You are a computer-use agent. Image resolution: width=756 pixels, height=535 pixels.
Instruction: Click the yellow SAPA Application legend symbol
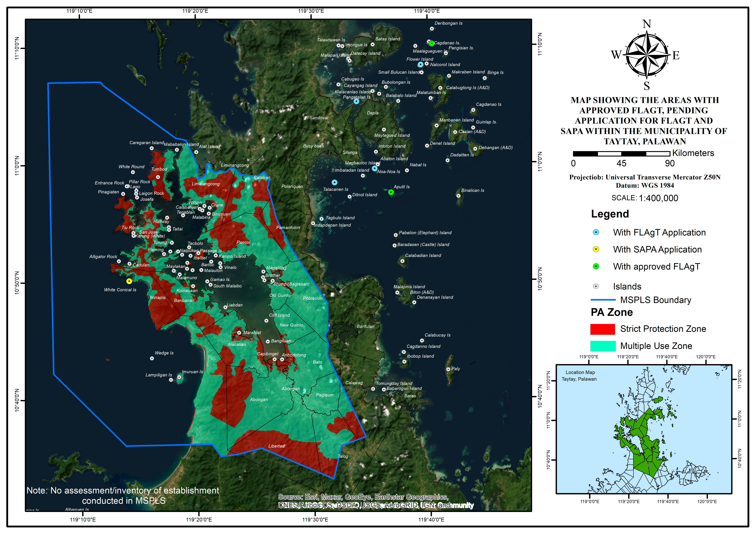pos(596,249)
